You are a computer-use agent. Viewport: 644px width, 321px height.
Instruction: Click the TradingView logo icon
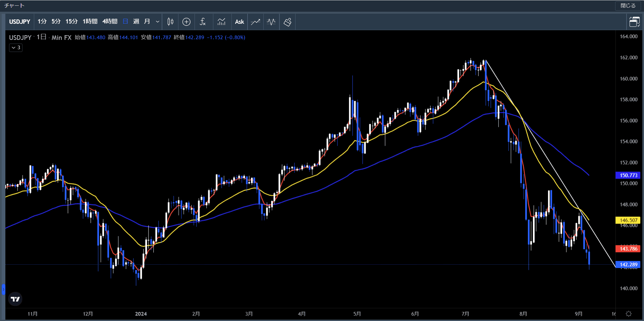pos(15,299)
